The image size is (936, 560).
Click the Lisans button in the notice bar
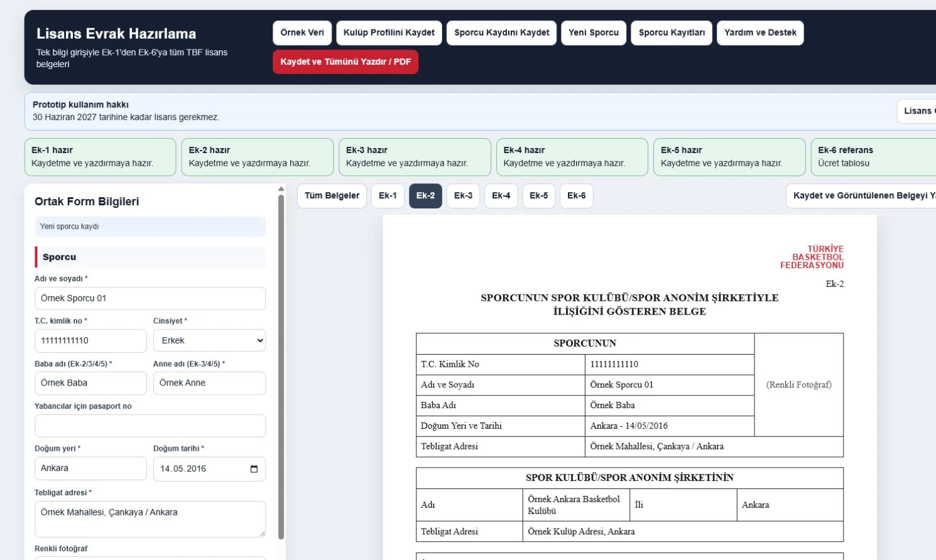click(916, 111)
